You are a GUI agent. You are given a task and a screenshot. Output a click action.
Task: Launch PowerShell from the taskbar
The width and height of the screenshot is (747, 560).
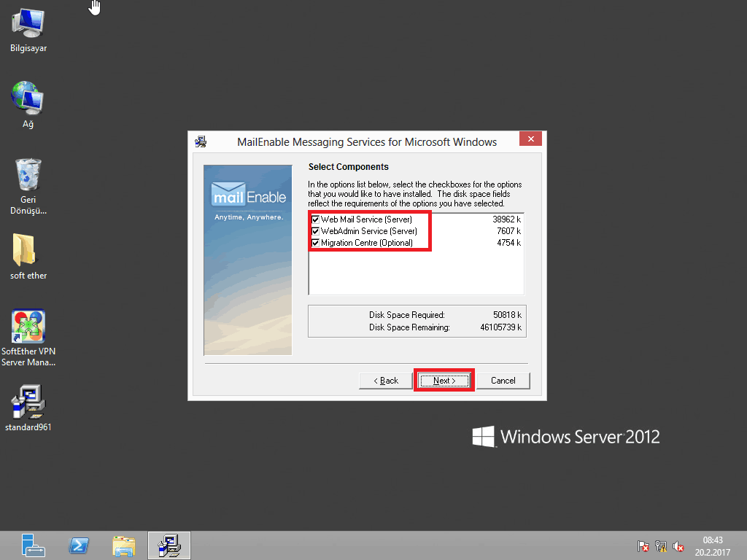[79, 545]
